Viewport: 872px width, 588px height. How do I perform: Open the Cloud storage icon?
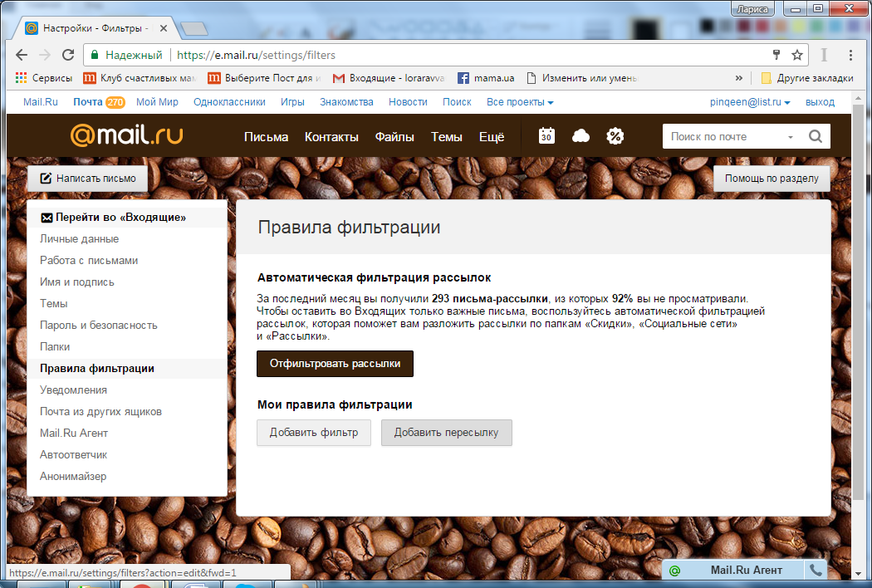(x=581, y=135)
